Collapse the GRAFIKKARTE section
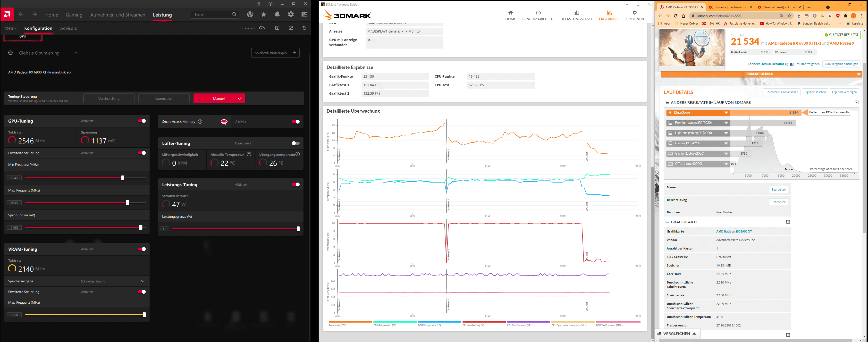Viewport: 868px width, 342px height. pos(788,222)
